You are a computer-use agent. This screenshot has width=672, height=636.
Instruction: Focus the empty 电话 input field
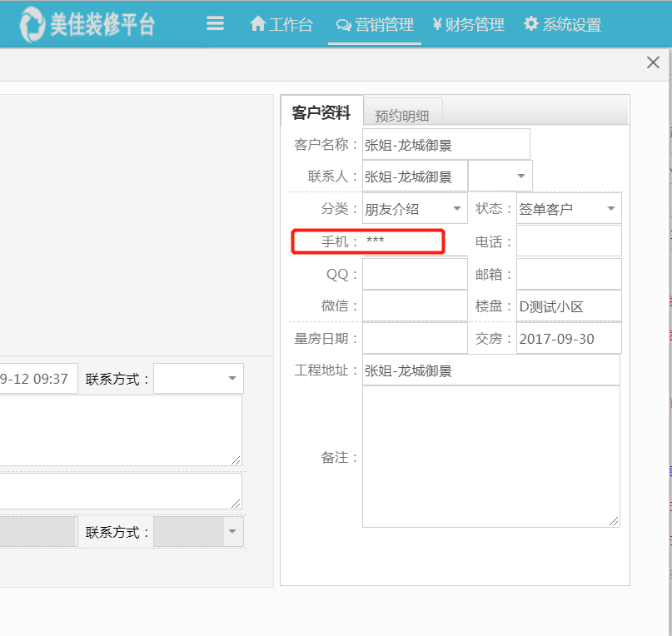point(569,241)
